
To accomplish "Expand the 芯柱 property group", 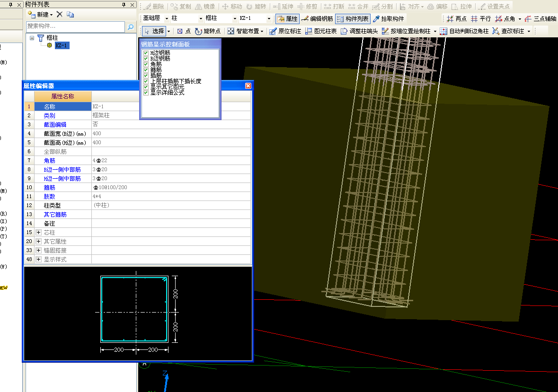I will pos(39,233).
